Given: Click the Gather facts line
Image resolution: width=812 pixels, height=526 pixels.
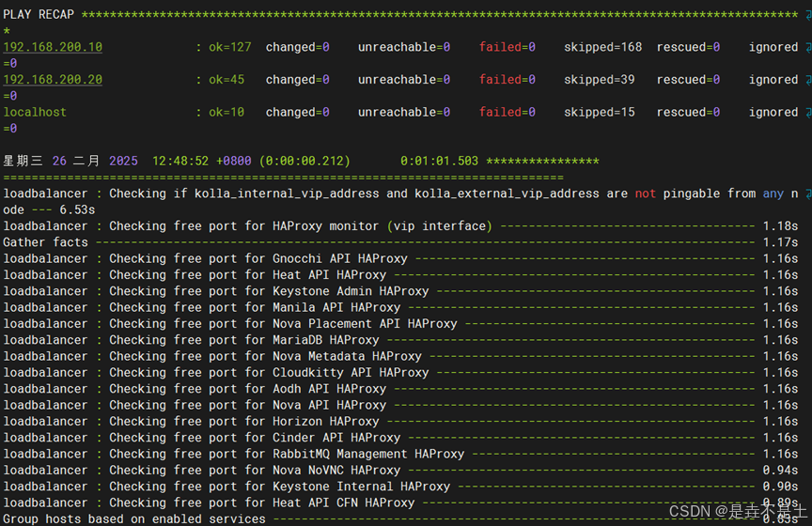Looking at the screenshot, I should (400, 242).
